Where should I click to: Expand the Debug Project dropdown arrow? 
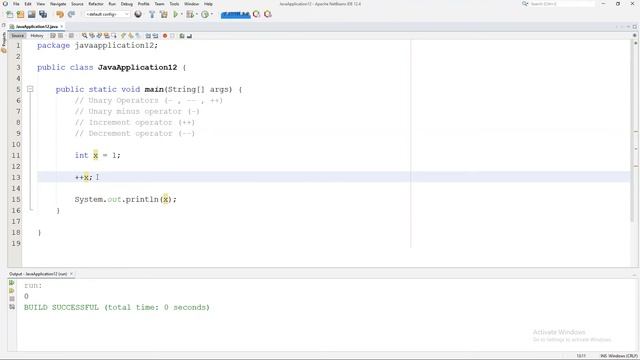point(197,14)
